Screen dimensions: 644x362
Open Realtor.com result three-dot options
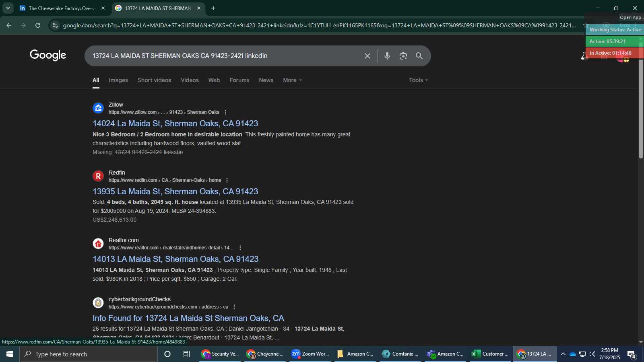pos(240,248)
